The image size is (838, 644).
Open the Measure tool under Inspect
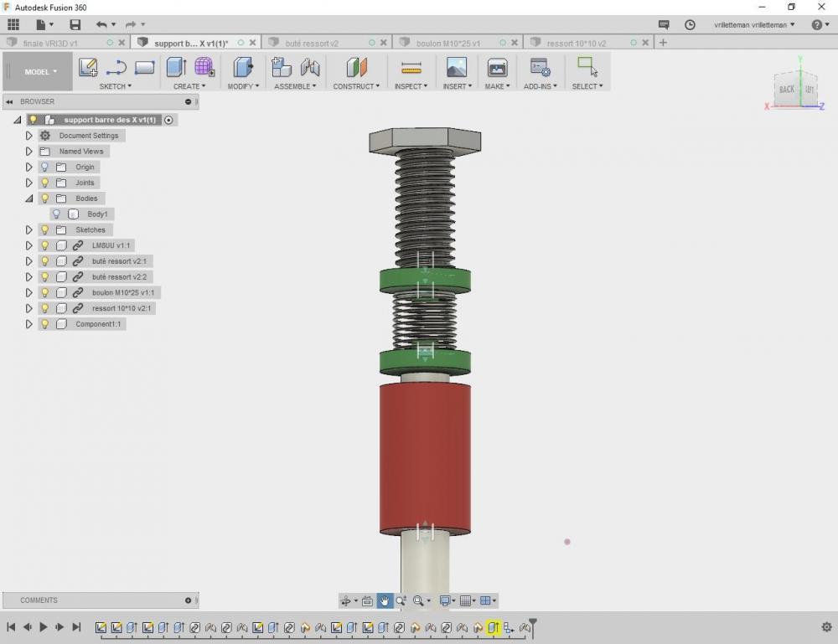pos(411,68)
